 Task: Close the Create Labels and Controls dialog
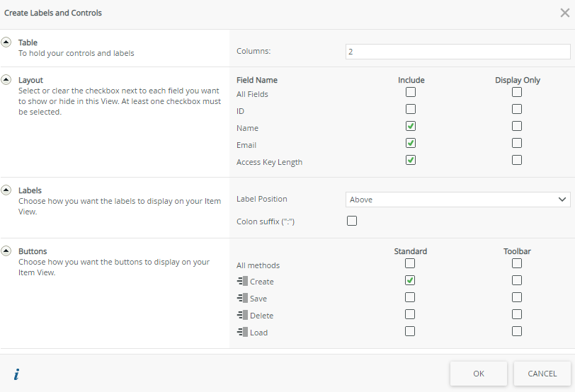click(x=564, y=12)
